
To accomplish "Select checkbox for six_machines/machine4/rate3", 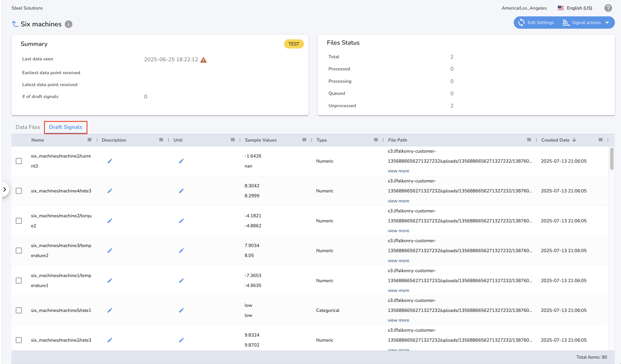I will click(19, 191).
